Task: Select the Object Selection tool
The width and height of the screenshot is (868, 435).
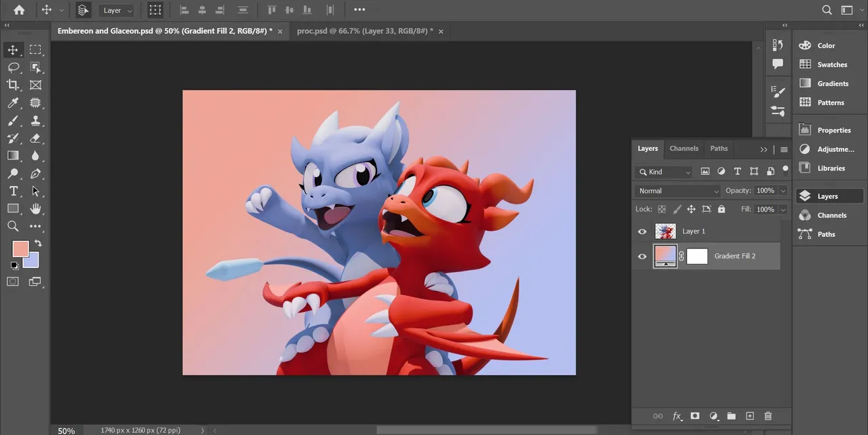Action: coord(35,67)
